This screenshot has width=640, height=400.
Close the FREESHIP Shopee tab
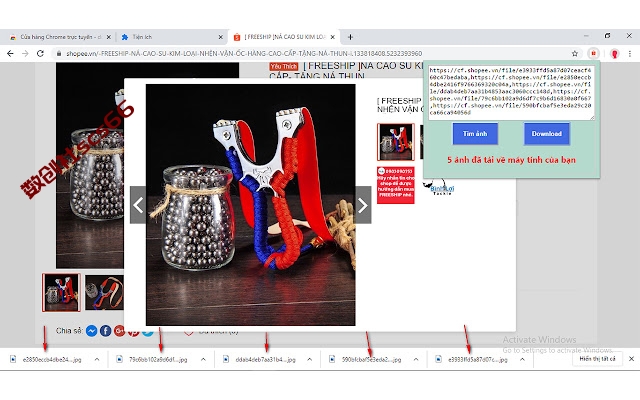(333, 37)
